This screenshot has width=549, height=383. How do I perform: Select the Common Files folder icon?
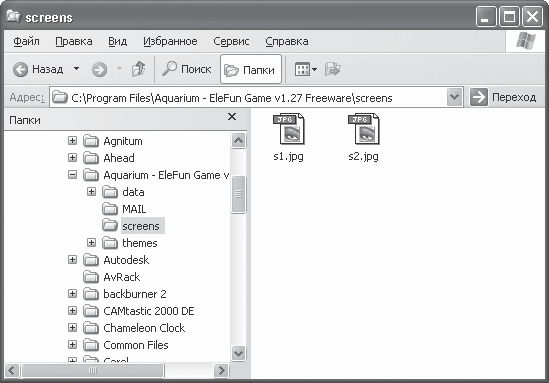pos(91,345)
